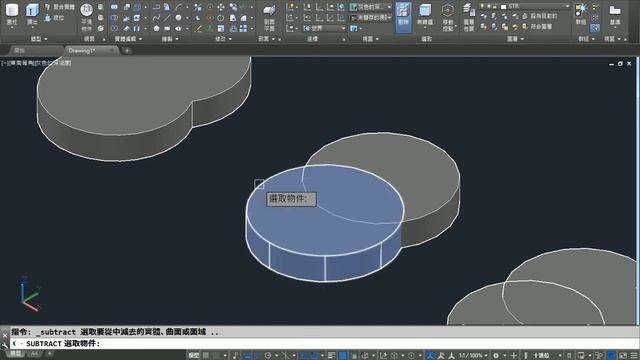Toggle snap mode in the status bar
The image size is (640, 360).
coord(216,356)
